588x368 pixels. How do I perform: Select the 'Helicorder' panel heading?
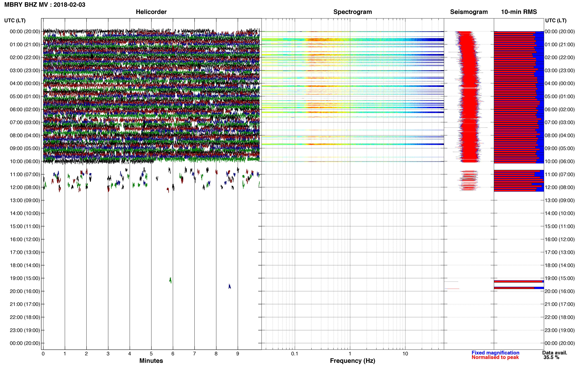point(151,12)
